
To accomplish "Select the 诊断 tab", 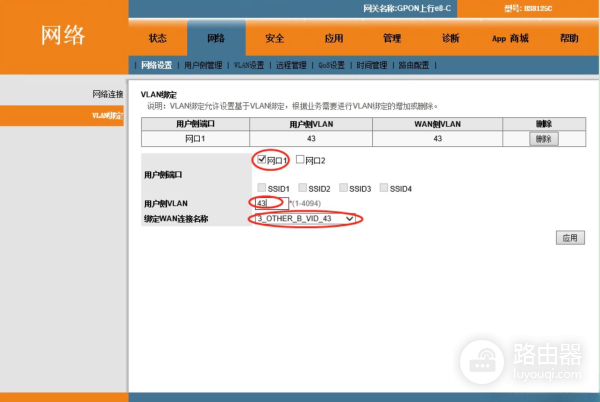I will point(450,38).
